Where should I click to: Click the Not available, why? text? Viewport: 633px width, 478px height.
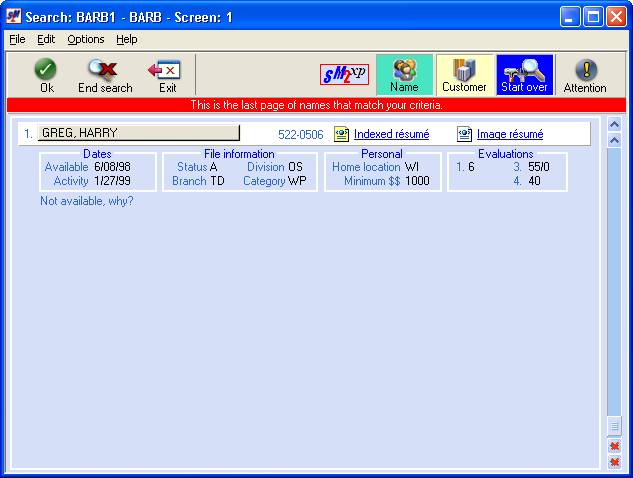(87, 201)
